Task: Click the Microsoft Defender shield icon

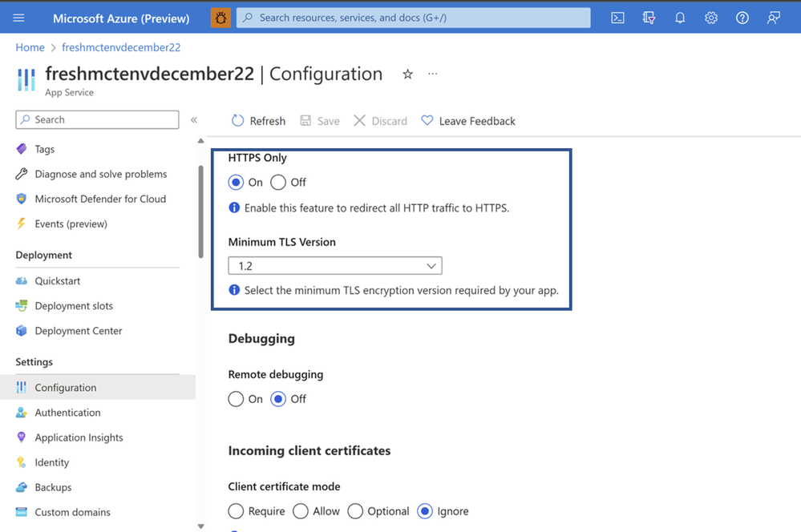Action: pyautogui.click(x=22, y=199)
